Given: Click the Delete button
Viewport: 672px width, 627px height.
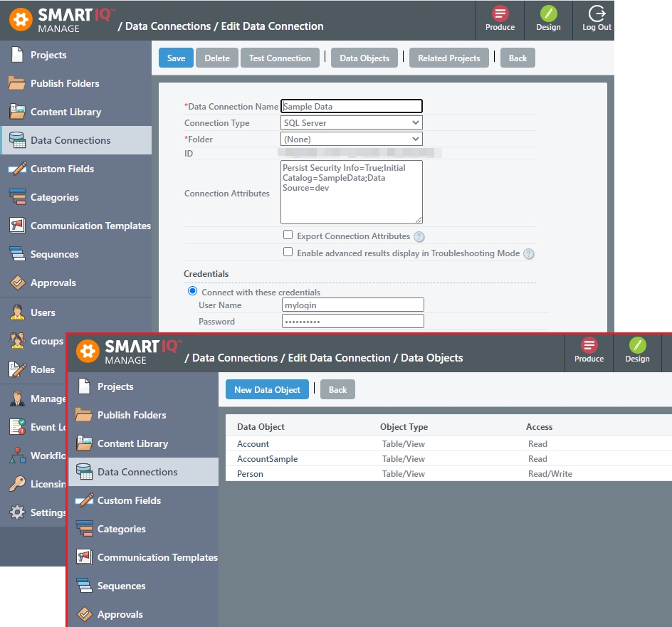Looking at the screenshot, I should [217, 58].
